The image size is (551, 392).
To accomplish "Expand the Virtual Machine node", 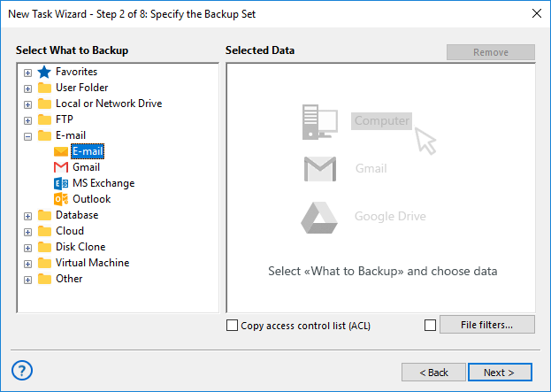I will coord(28,263).
